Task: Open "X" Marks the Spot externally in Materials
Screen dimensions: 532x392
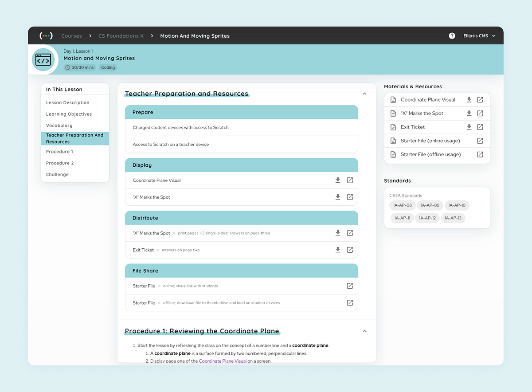Action: pos(480,114)
